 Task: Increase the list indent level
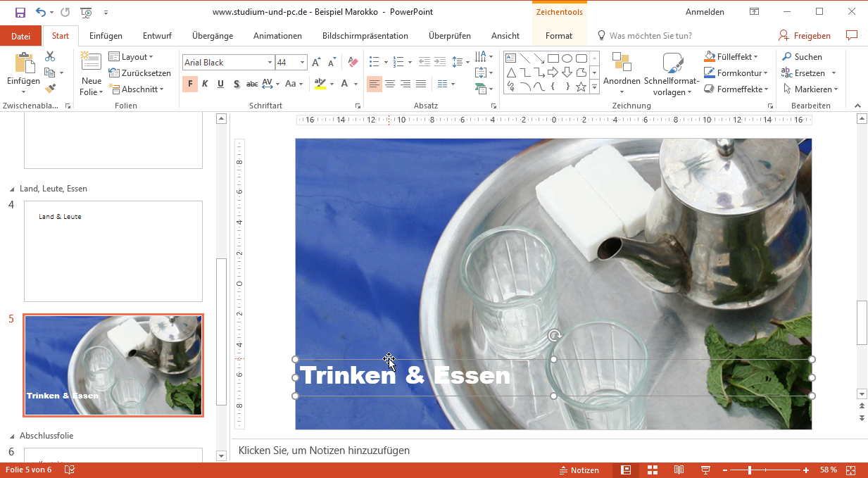click(x=440, y=63)
